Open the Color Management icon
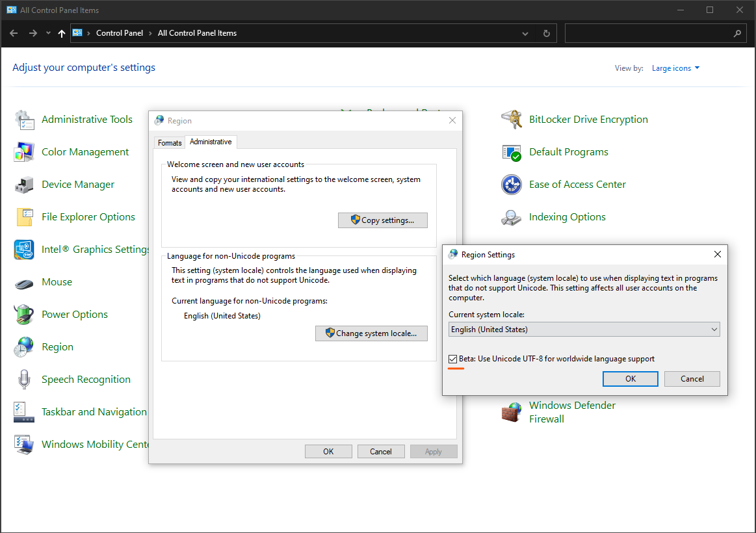 pyautogui.click(x=24, y=152)
